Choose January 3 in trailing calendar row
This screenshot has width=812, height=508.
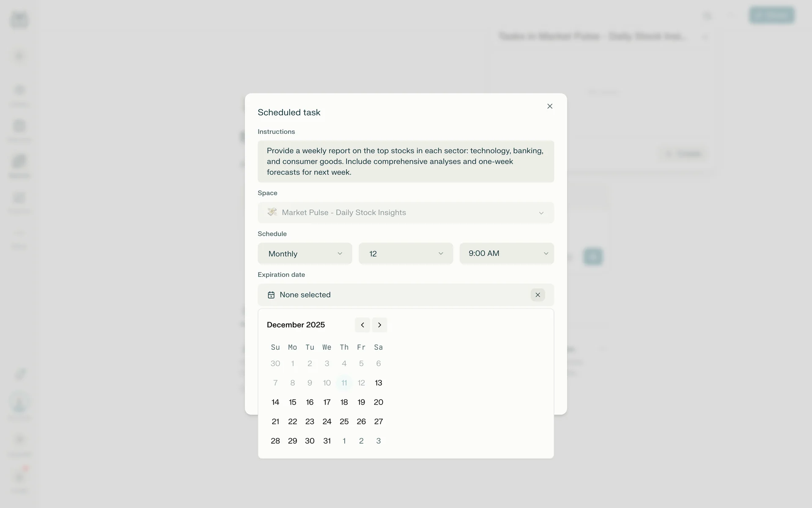click(x=379, y=441)
